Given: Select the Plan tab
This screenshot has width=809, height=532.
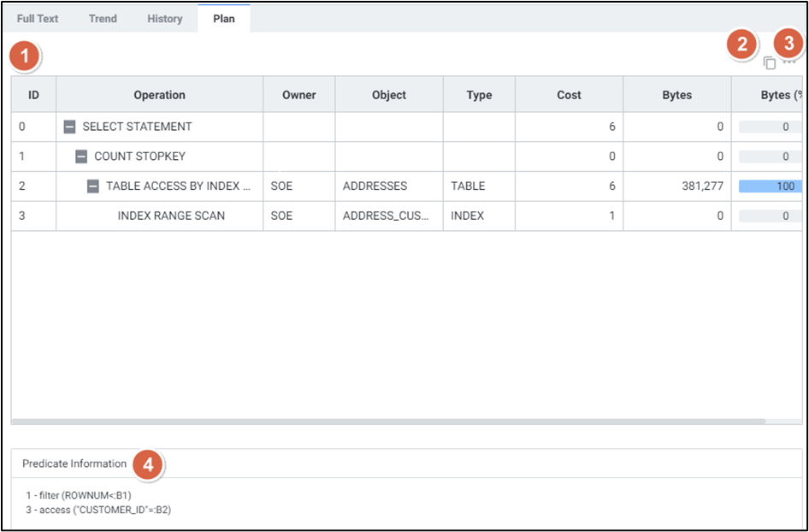Looking at the screenshot, I should (223, 19).
